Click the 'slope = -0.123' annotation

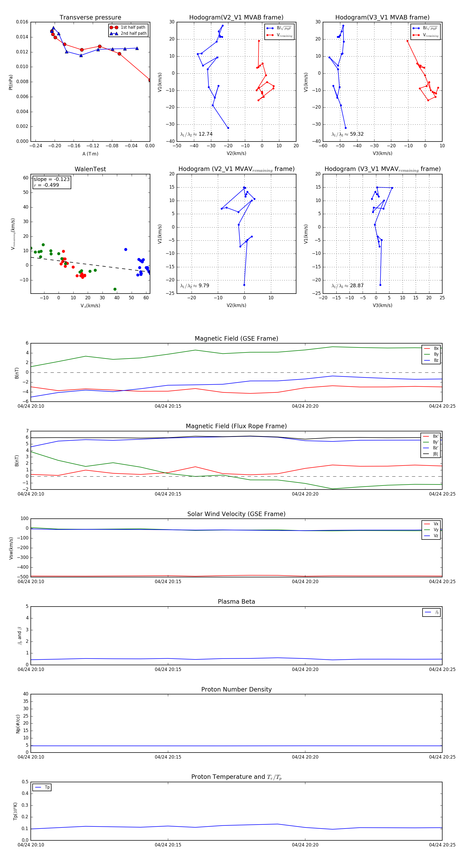[x=52, y=179]
